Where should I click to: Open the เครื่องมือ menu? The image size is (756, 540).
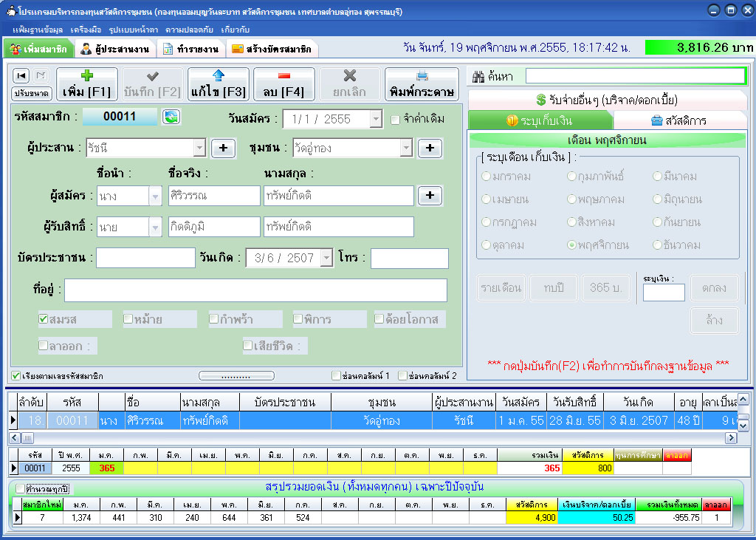click(86, 29)
